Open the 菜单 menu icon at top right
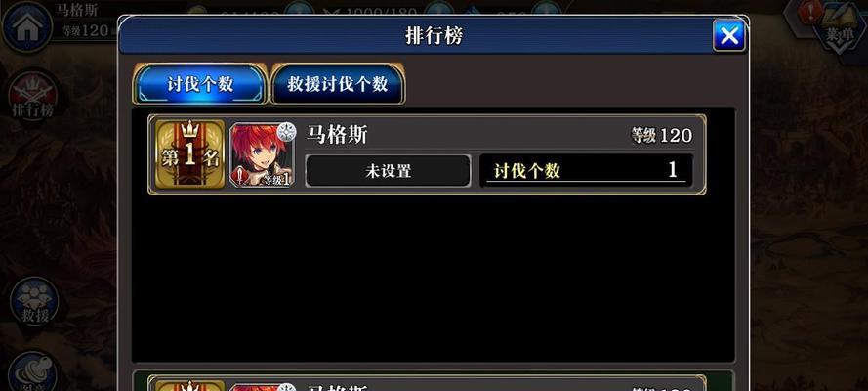868x391 pixels. click(841, 27)
